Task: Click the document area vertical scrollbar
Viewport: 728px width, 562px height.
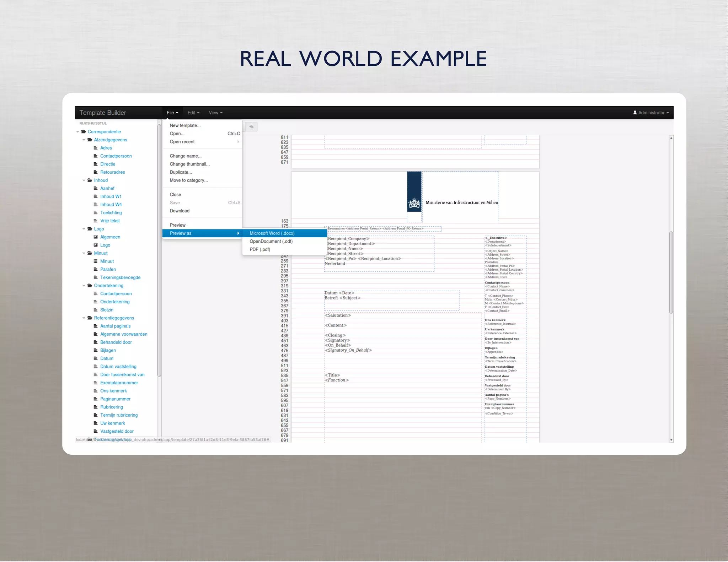Action: click(671, 272)
